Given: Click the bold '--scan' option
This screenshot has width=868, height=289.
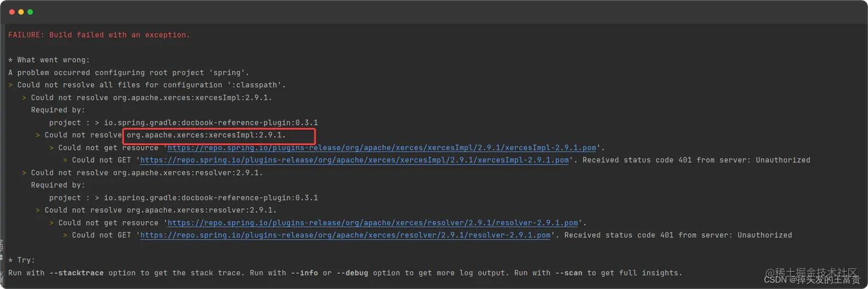Looking at the screenshot, I should 568,273.
